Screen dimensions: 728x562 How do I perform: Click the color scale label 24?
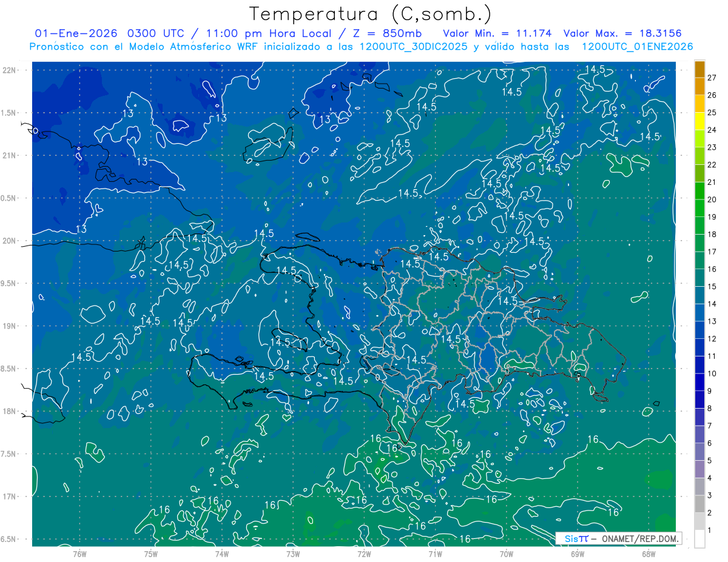pyautogui.click(x=713, y=130)
